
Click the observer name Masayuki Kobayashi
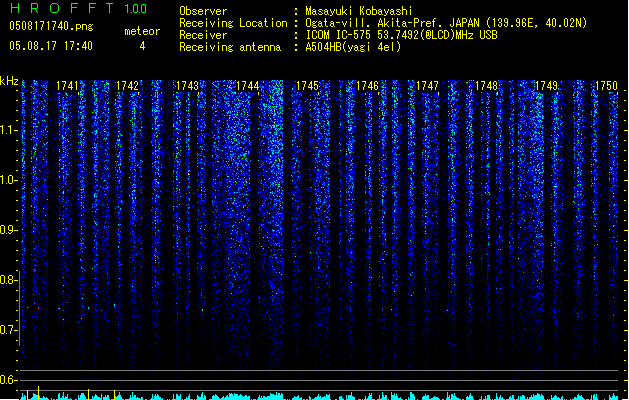pos(358,11)
